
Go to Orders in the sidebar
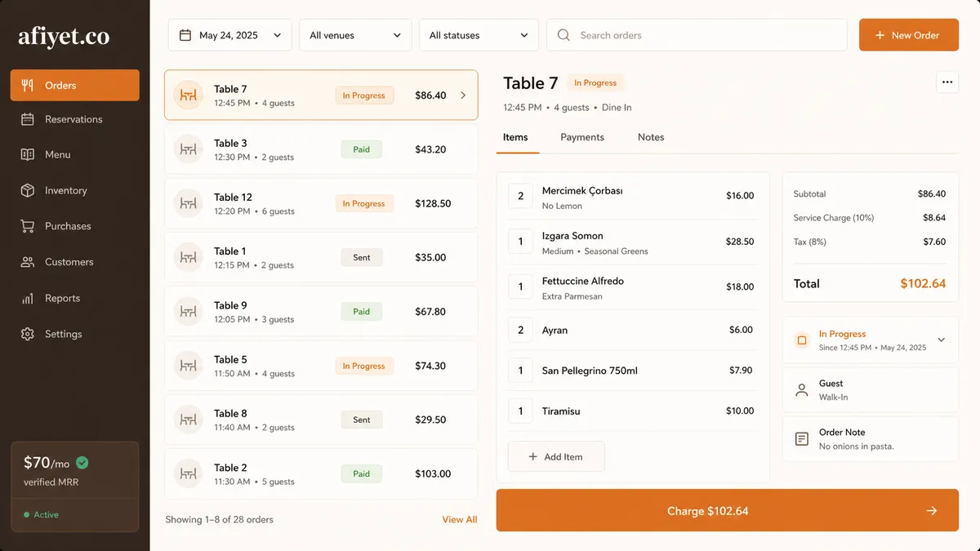pyautogui.click(x=75, y=85)
